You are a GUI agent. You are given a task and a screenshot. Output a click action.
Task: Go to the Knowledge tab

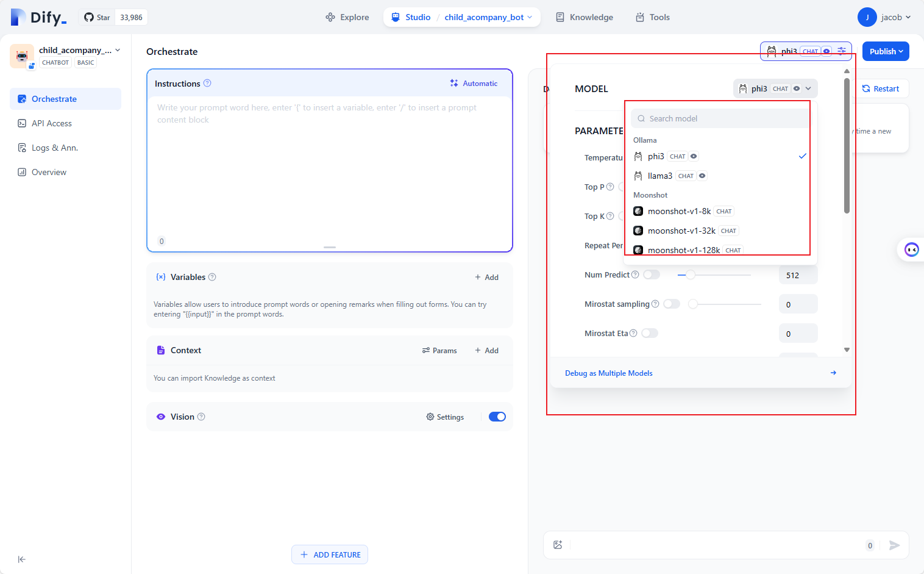(585, 17)
